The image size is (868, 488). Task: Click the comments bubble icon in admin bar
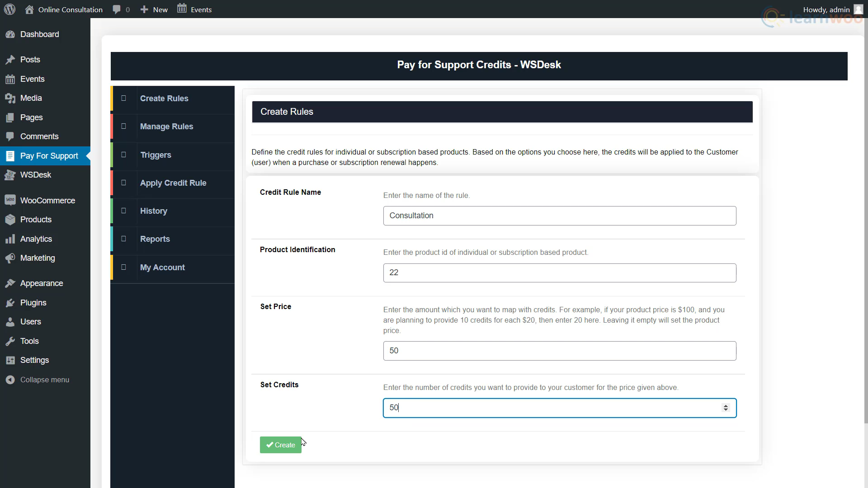coord(117,9)
